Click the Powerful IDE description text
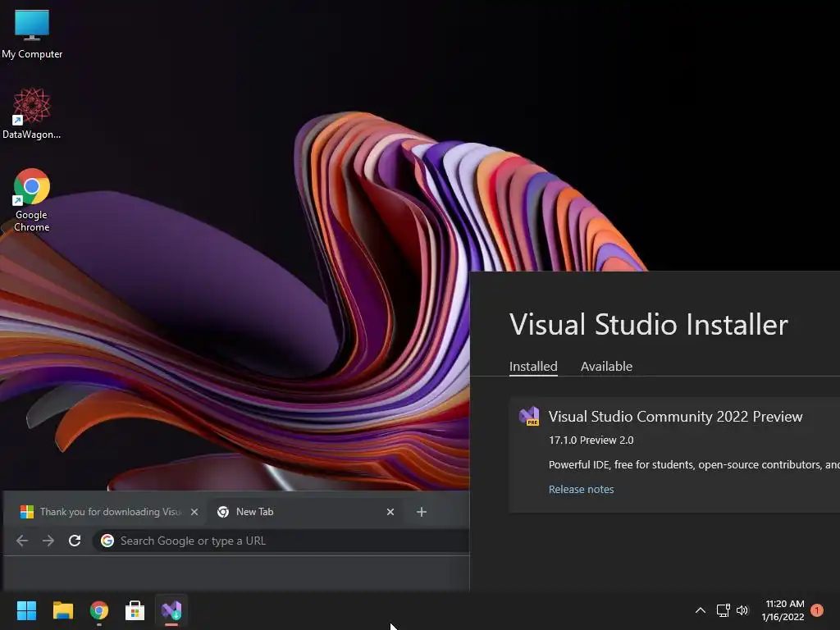 (x=694, y=464)
